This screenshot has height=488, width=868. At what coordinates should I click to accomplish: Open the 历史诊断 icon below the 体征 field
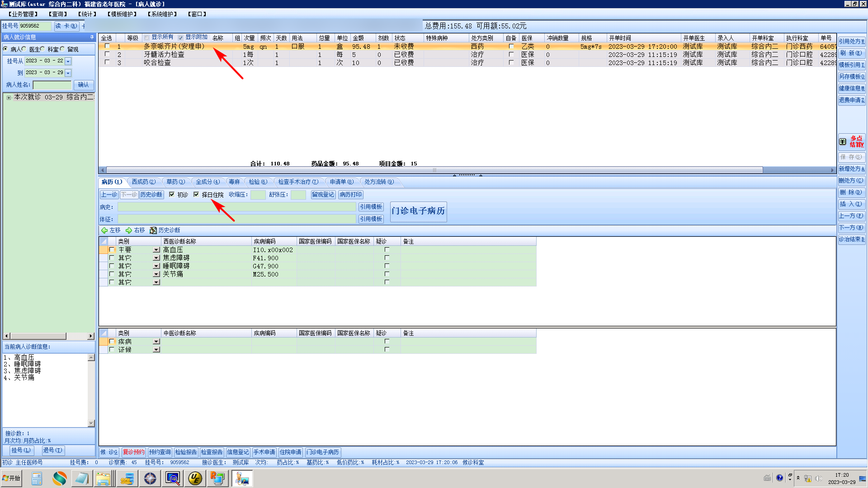[x=153, y=230]
